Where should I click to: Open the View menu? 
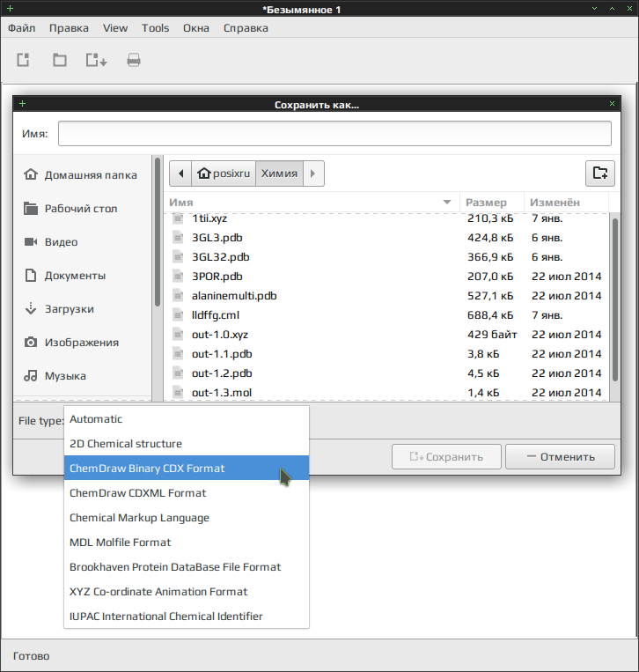click(x=115, y=28)
